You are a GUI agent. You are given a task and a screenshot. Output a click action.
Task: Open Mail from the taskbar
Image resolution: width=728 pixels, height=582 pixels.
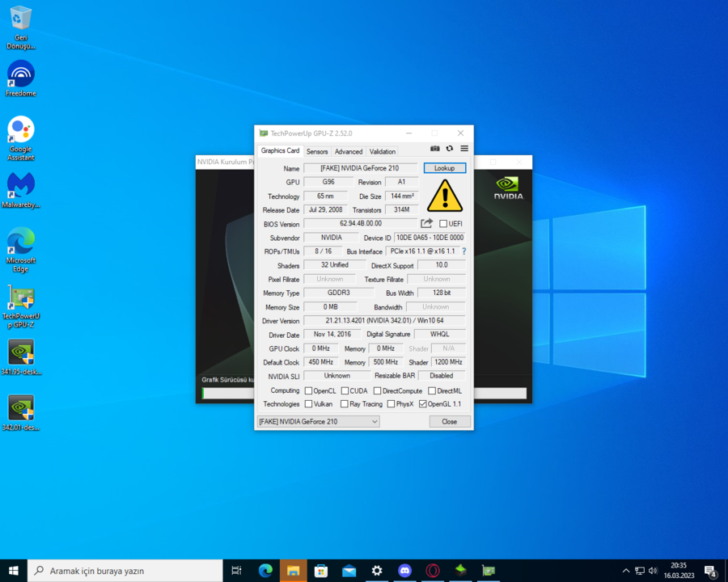tap(349, 571)
